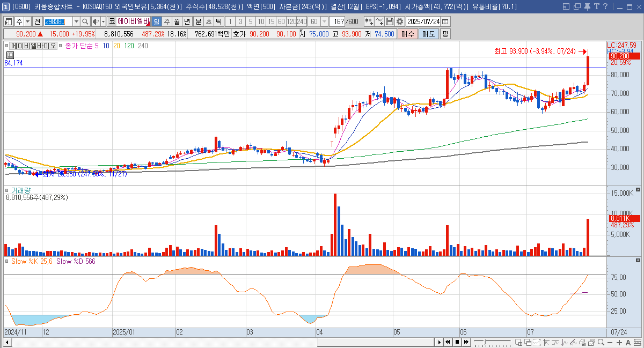Click the line-tool icon right of the indicator add icon
The width and height of the screenshot is (644, 348).
coord(379,21)
